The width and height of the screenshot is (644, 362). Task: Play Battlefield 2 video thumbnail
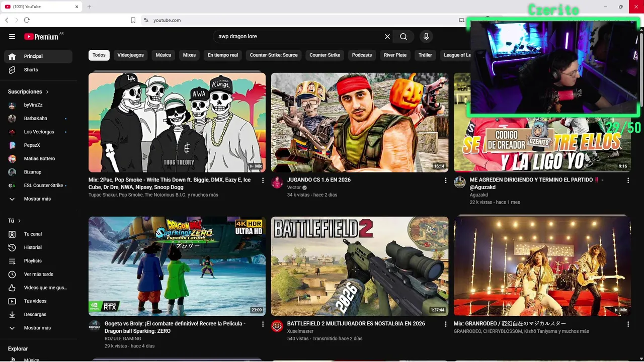coord(360,266)
